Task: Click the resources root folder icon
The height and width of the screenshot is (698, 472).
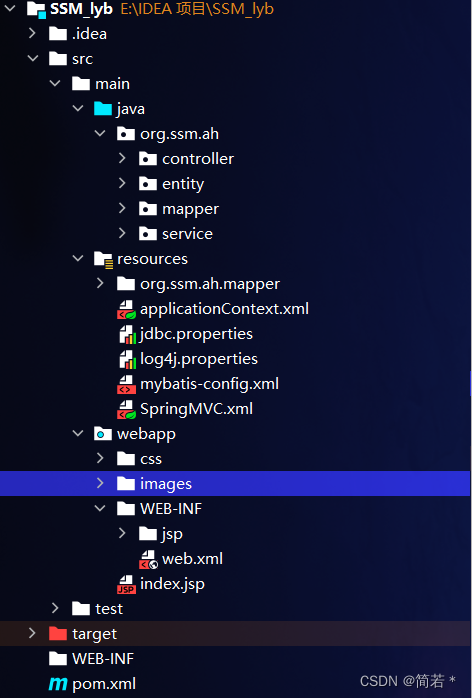Action: click(103, 259)
